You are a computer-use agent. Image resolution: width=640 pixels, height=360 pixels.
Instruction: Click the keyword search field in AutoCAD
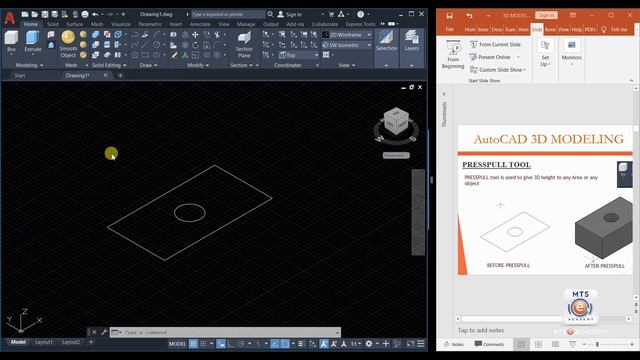[x=228, y=14]
